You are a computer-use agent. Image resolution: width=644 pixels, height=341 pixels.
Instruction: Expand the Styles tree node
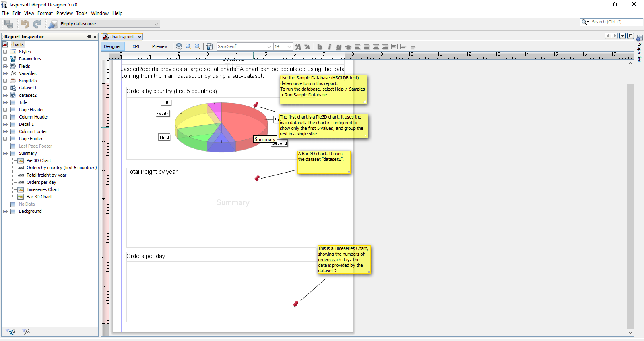click(5, 52)
